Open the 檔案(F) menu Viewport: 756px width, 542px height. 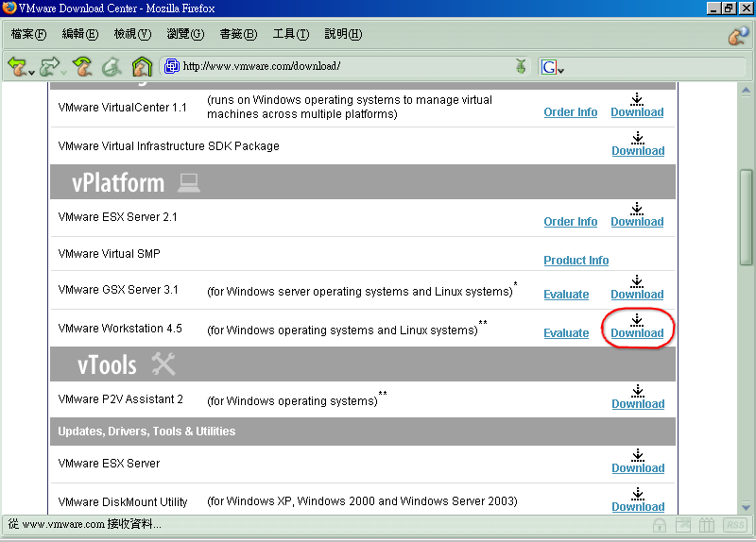[27, 34]
